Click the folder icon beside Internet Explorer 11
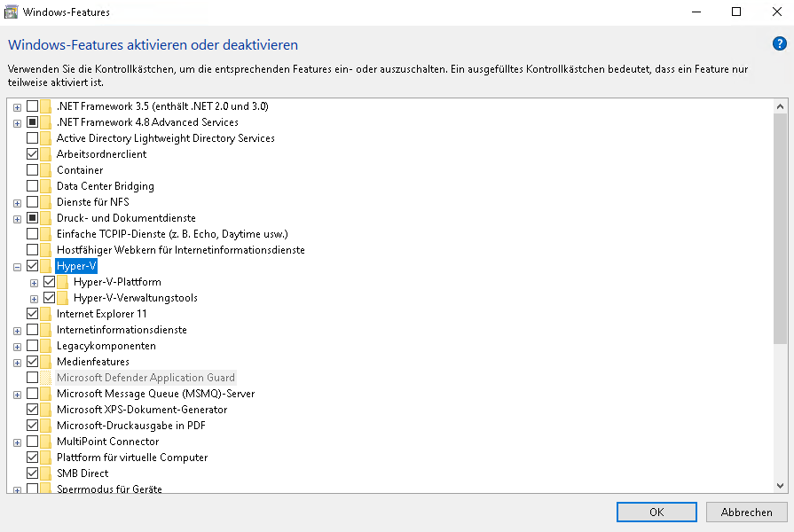The image size is (794, 532). point(45,314)
